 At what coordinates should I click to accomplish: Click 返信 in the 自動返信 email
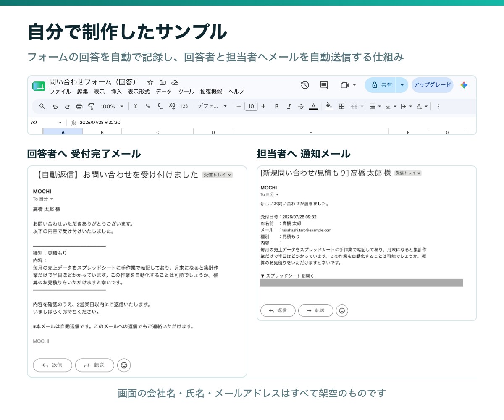point(52,365)
